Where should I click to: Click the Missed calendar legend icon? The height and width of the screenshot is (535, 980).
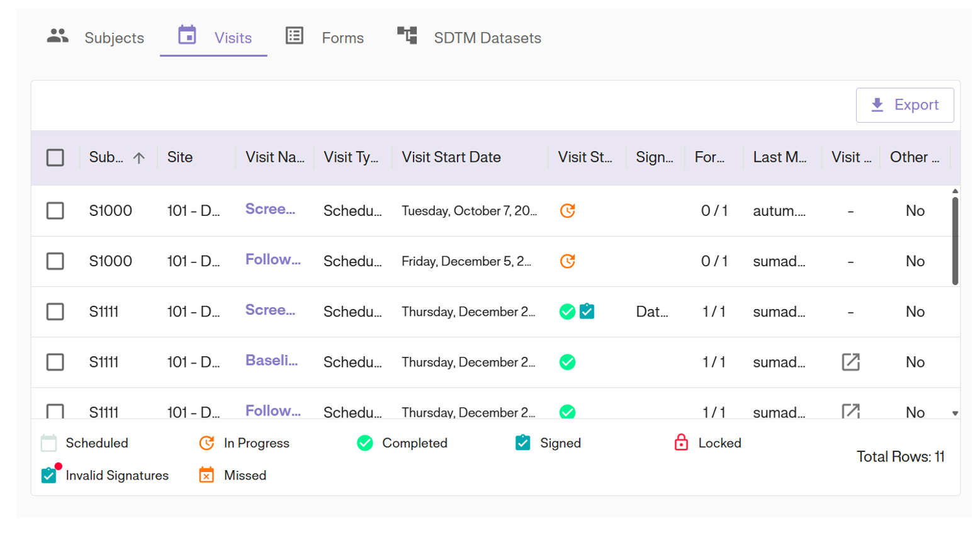(x=206, y=475)
